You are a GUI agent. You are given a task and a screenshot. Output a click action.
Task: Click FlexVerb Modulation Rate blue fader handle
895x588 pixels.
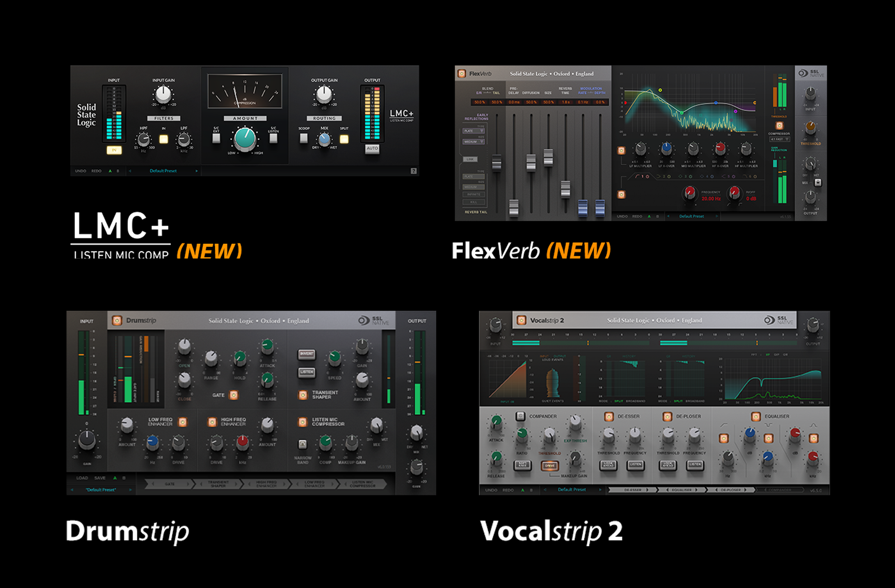(583, 208)
